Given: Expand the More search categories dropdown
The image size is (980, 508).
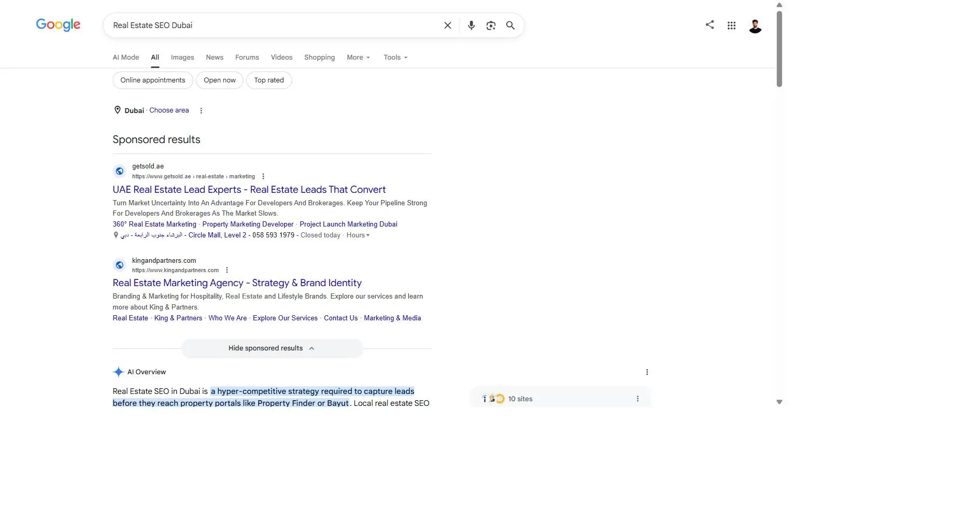Looking at the screenshot, I should (358, 58).
